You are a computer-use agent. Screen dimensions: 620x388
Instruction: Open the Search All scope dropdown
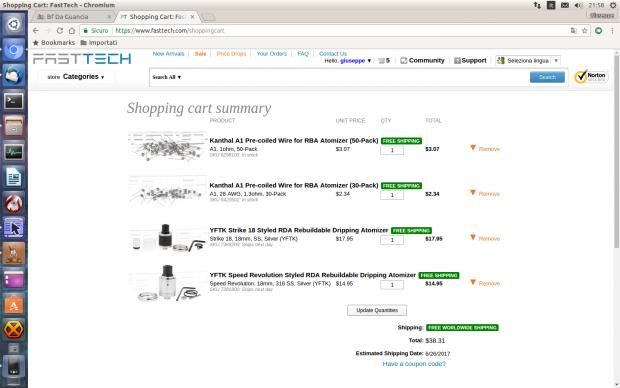pyautogui.click(x=166, y=77)
